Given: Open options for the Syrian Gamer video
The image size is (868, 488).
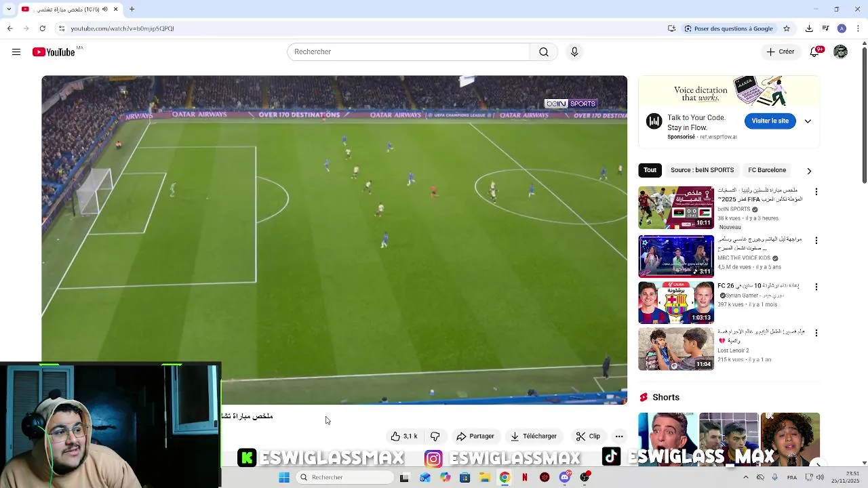Looking at the screenshot, I should point(816,287).
